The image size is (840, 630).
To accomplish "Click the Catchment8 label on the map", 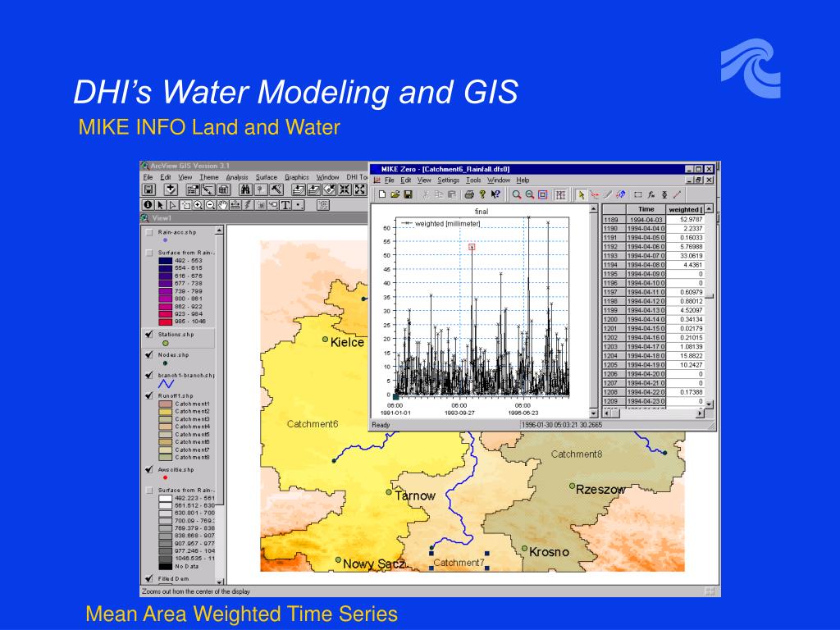I will pyautogui.click(x=577, y=454).
